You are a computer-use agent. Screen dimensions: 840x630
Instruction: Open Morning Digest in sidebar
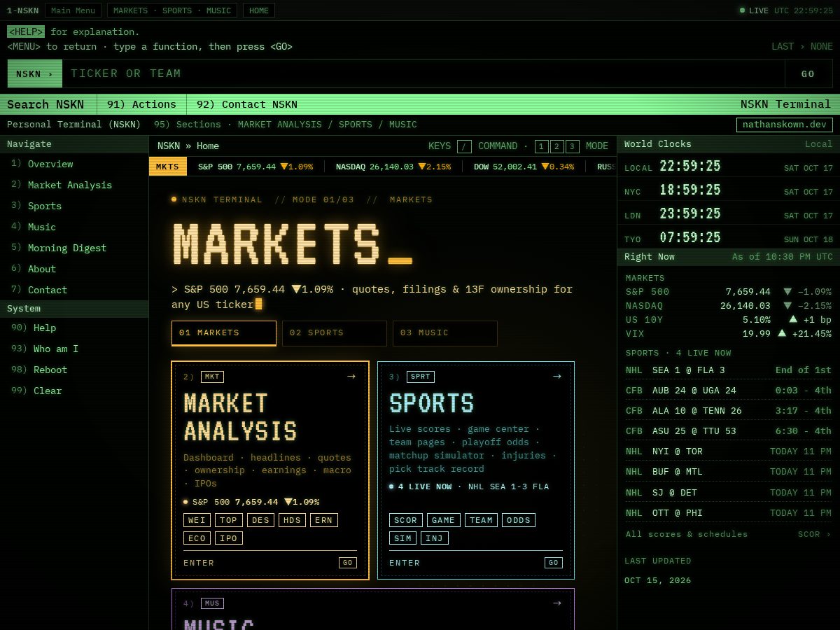(74, 248)
